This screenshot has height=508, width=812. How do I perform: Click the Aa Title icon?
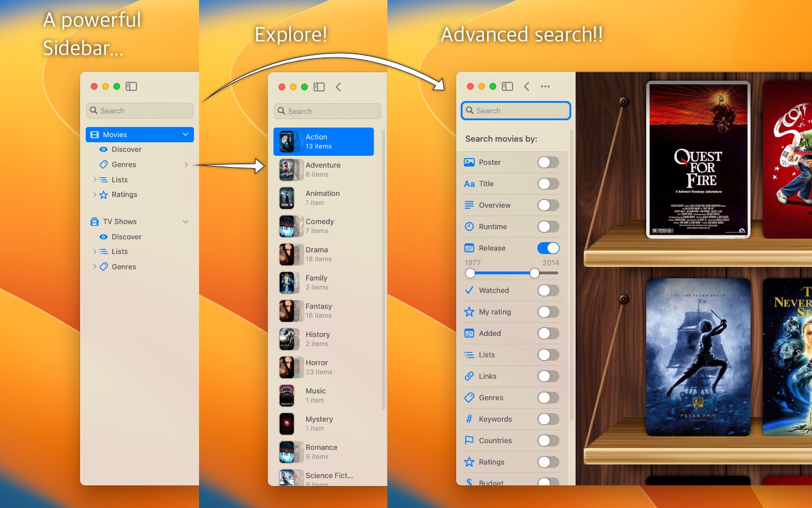pos(469,184)
